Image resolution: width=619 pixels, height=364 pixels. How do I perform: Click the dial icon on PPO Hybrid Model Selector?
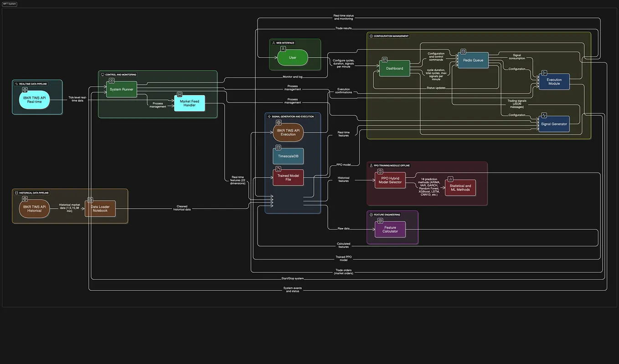380,172
